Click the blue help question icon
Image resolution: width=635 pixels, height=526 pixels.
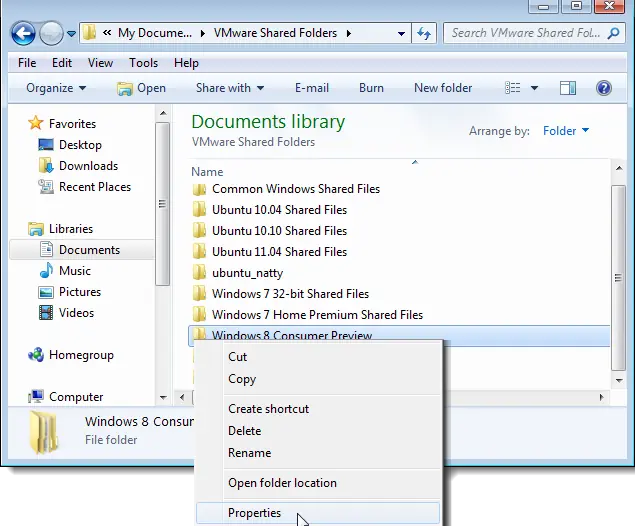[x=603, y=88]
